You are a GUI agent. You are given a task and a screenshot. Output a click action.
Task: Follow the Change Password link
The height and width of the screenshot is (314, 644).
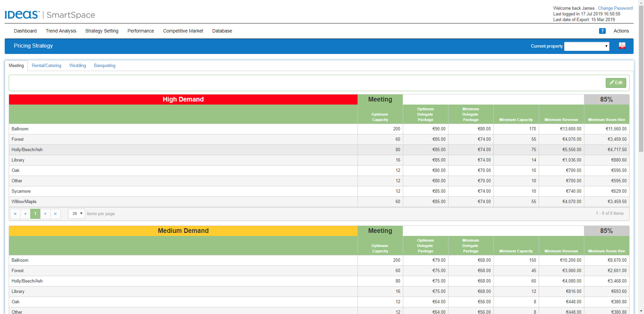[615, 8]
